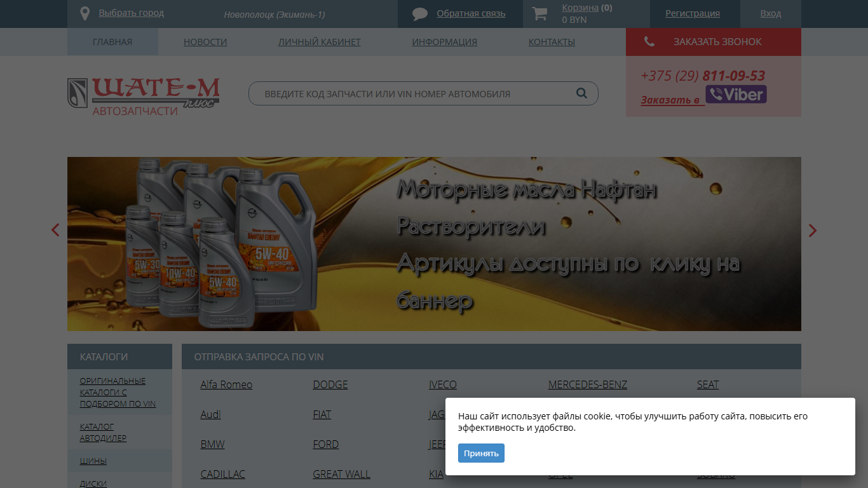Click the feedback speech bubble icon
The width and height of the screenshot is (868, 488).
coord(420,14)
